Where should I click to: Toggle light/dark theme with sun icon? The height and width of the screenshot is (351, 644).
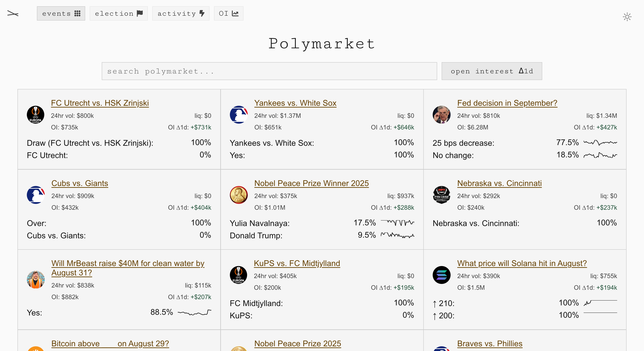click(627, 17)
